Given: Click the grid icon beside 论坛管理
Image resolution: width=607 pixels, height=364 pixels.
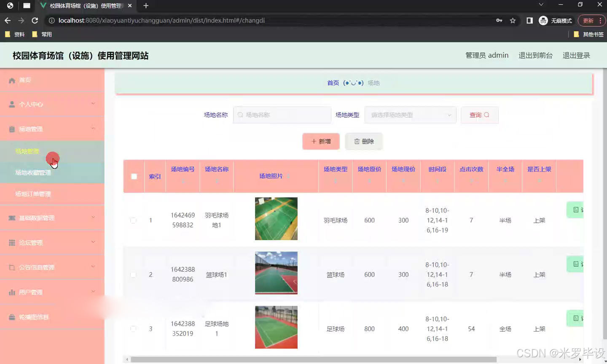Looking at the screenshot, I should pos(11,242).
